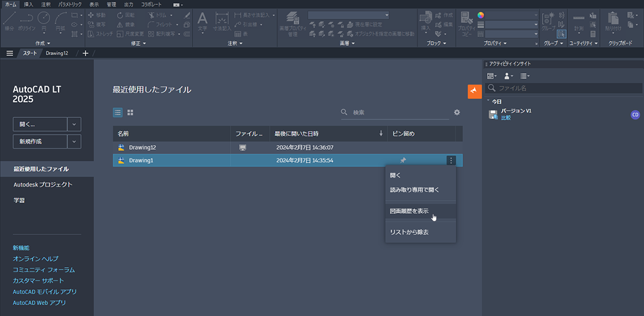Click the ファイル名 search field
644x316 pixels.
(564, 88)
